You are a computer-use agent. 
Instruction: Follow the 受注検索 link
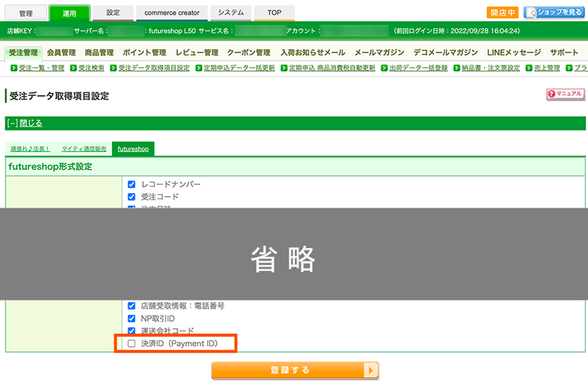click(91, 68)
